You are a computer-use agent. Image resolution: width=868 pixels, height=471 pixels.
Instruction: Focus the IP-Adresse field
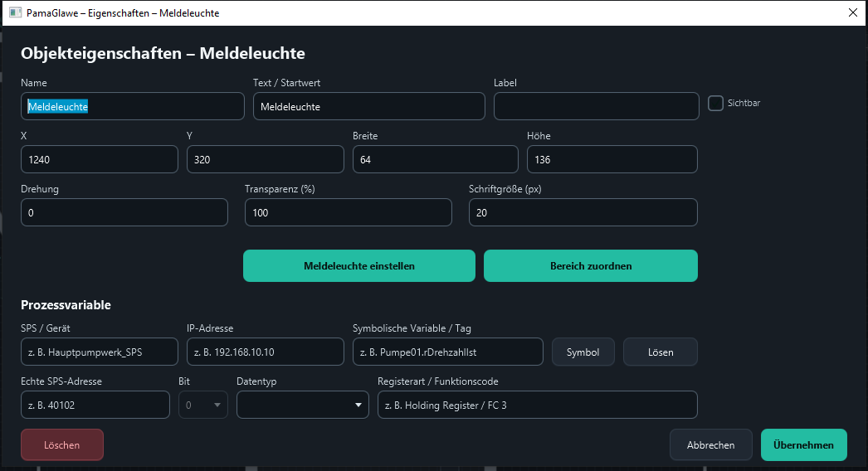[266, 352]
